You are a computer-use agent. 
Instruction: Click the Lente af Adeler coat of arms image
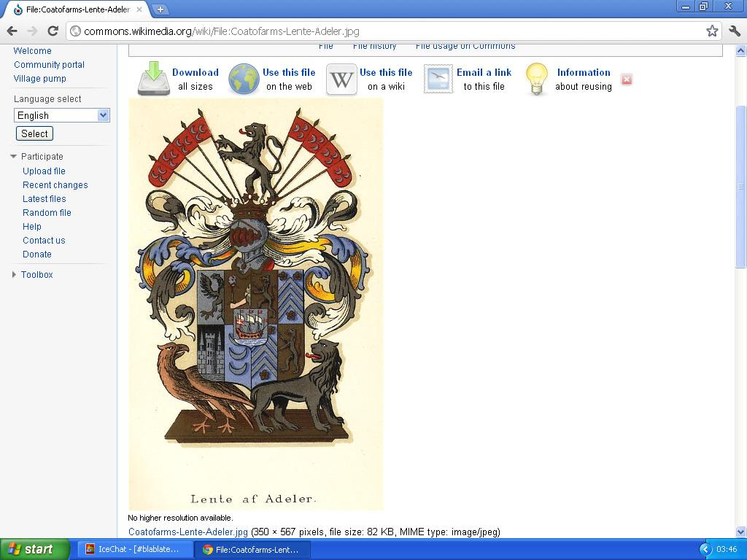tap(256, 304)
